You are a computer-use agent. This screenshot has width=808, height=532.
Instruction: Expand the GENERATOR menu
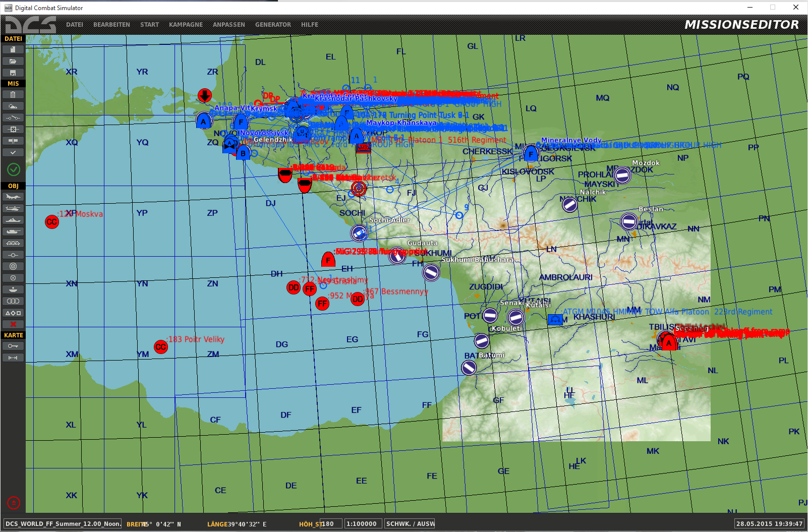tap(273, 25)
